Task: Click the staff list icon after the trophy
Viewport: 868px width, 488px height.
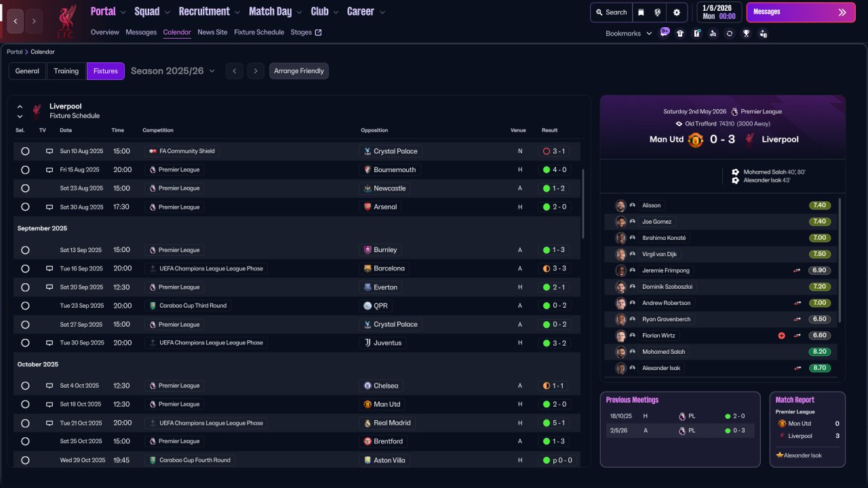Action: pyautogui.click(x=763, y=33)
